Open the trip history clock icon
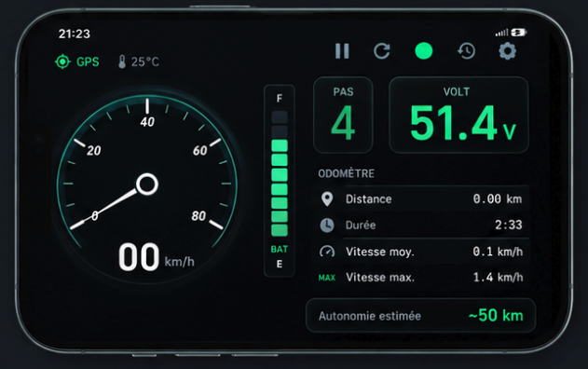 (467, 51)
